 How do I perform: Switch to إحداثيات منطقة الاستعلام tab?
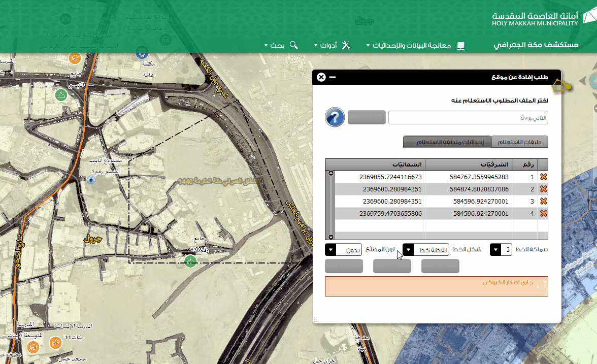(x=447, y=142)
